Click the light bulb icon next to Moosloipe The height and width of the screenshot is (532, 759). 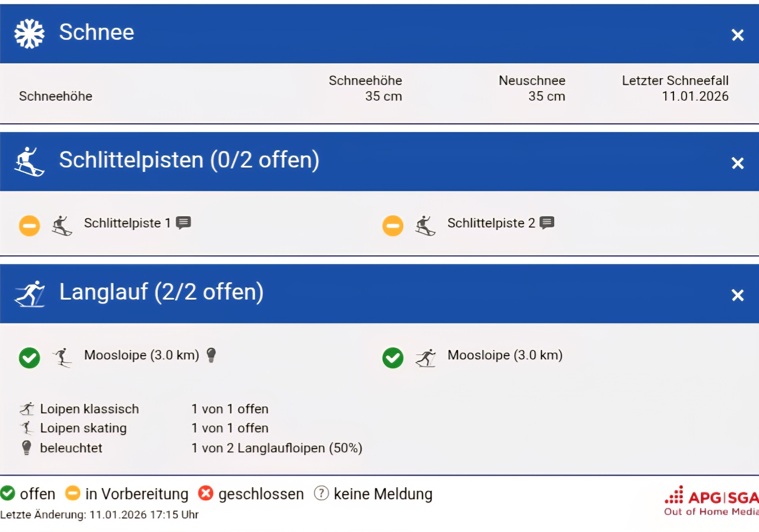pos(211,355)
